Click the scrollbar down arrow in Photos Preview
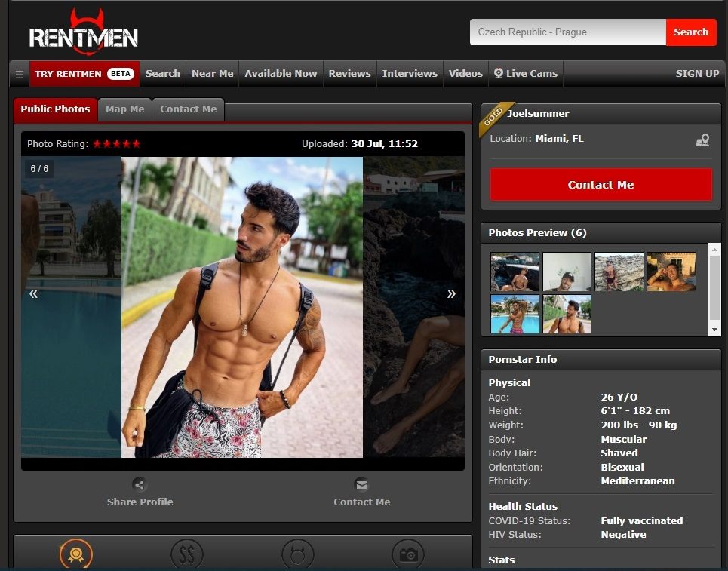Screen dimensions: 728x571 click(714, 330)
